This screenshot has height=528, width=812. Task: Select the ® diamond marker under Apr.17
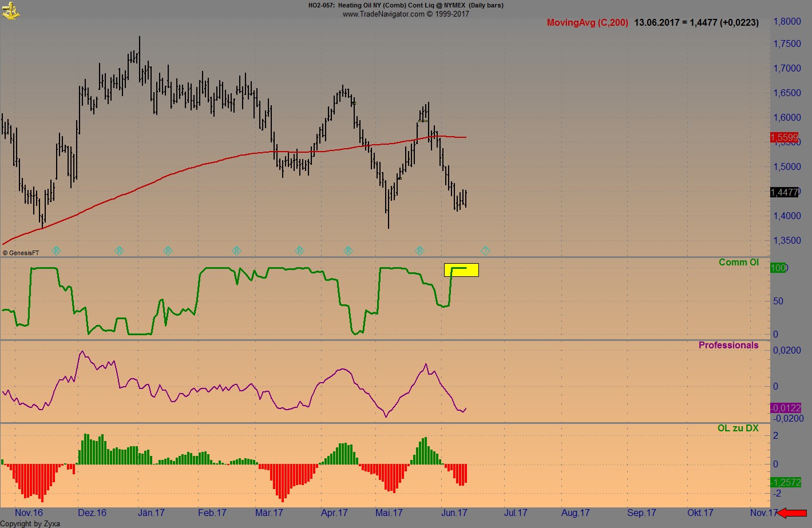click(x=299, y=250)
